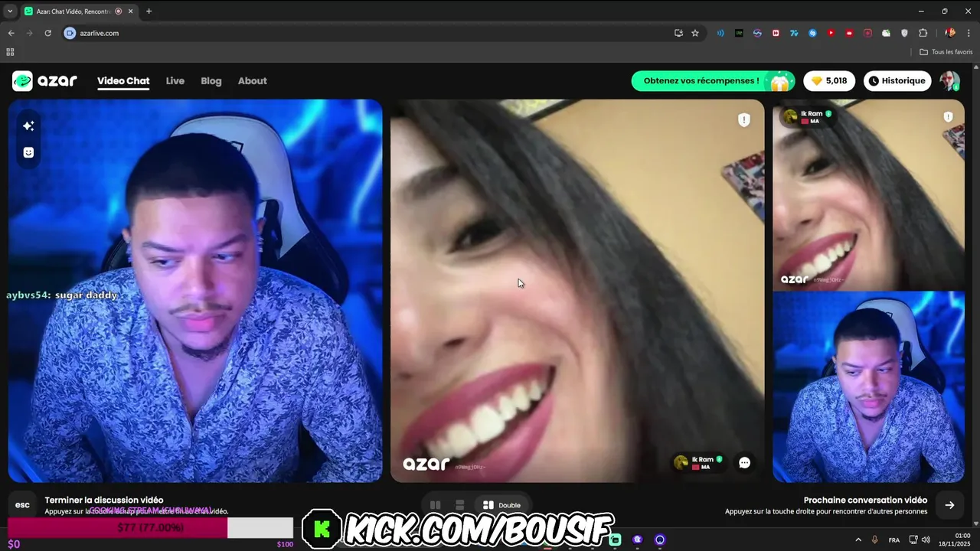
Task: Select the right-side self video thumbnail
Action: point(868,387)
